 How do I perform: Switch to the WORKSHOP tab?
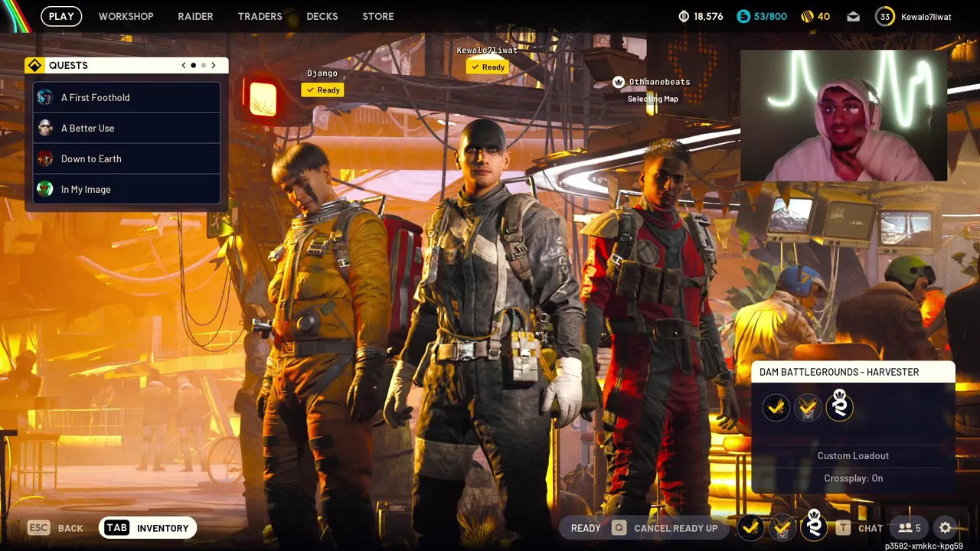click(126, 16)
